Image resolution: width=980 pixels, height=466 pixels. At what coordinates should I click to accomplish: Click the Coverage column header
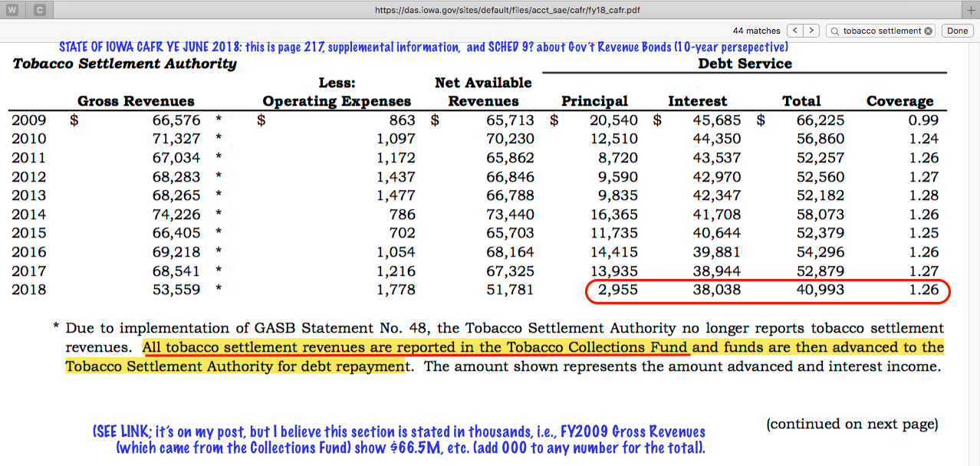coord(899,101)
